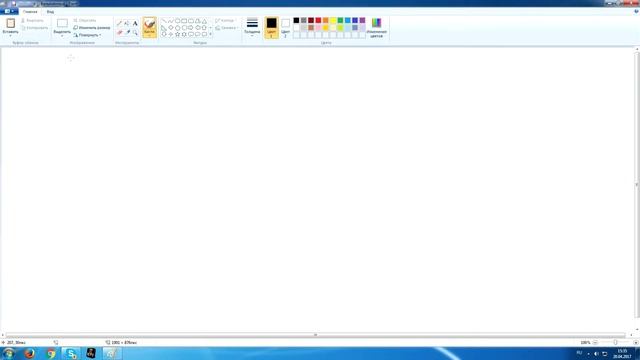This screenshot has height=360, width=640.
Task: Switch to the Вид (View) tab
Action: coord(50,12)
